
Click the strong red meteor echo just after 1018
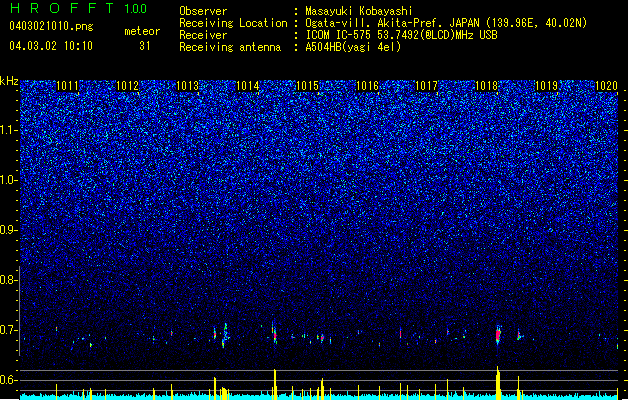pos(498,334)
